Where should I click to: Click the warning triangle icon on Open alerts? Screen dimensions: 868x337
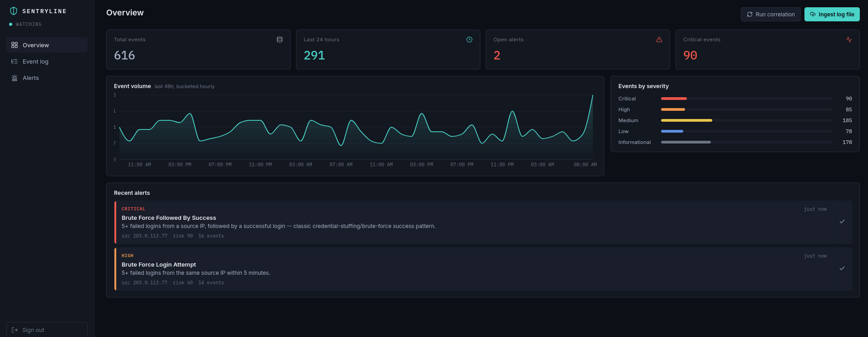[x=659, y=40]
